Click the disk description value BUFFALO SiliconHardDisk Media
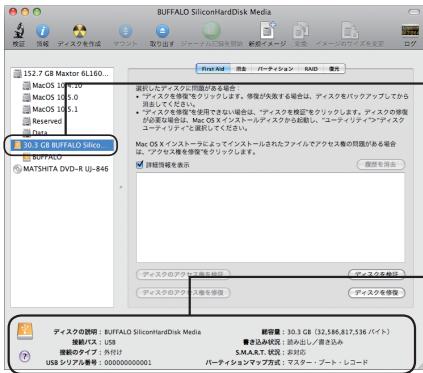This screenshot has height=373, width=423. 153,332
